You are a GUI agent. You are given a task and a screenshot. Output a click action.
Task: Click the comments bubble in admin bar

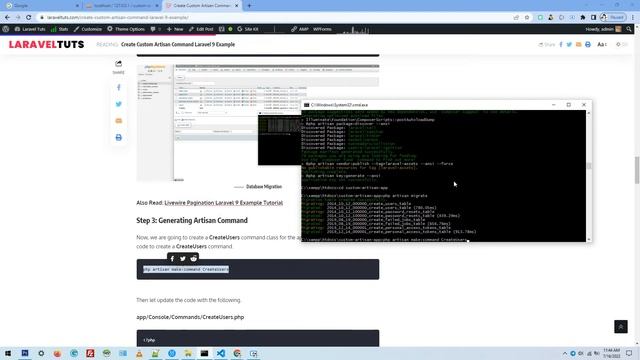[155, 29]
